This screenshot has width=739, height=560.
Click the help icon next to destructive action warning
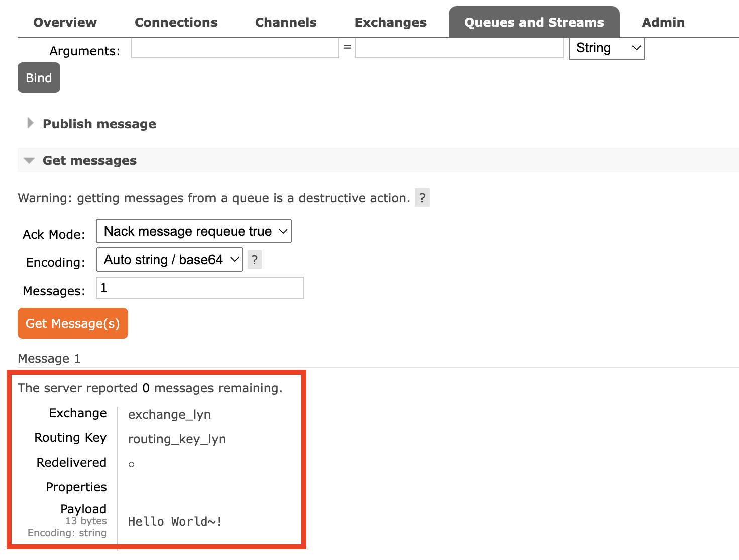(x=422, y=198)
